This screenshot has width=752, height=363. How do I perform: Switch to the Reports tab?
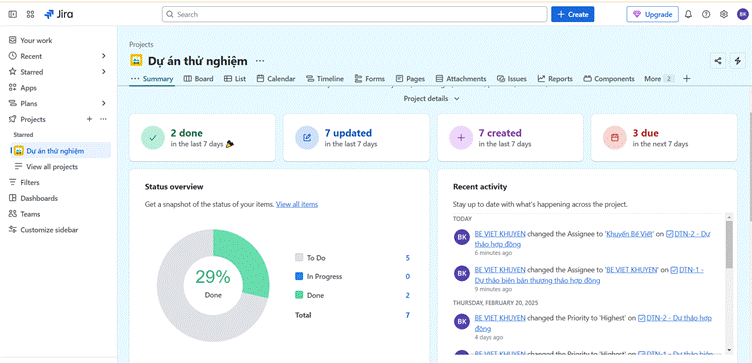555,79
